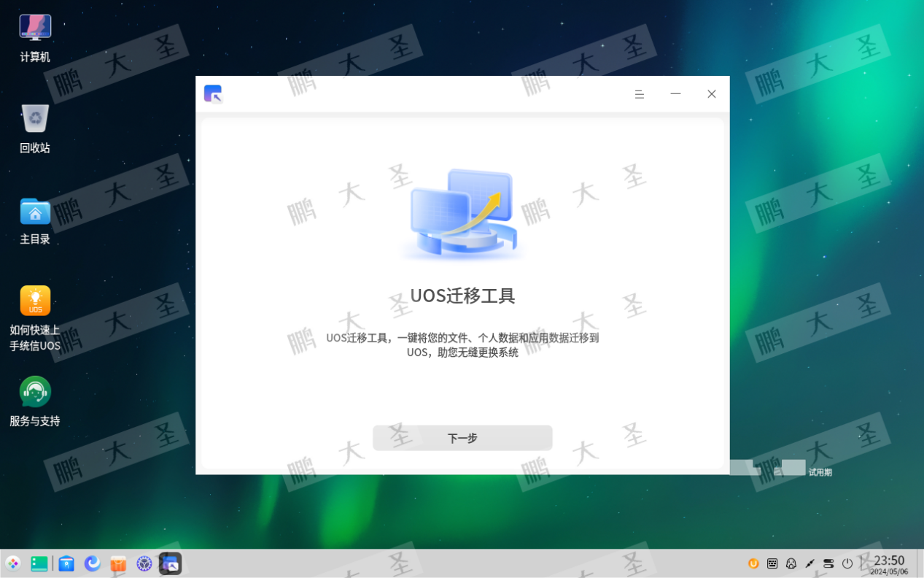Open the 回收站 trash icon
This screenshot has height=578, width=924.
click(x=35, y=128)
